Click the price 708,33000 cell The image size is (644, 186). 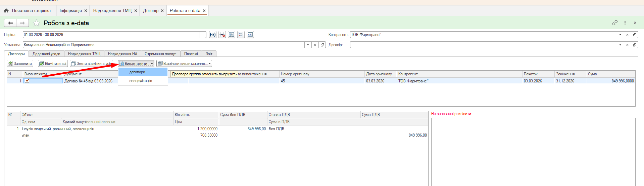click(x=209, y=135)
